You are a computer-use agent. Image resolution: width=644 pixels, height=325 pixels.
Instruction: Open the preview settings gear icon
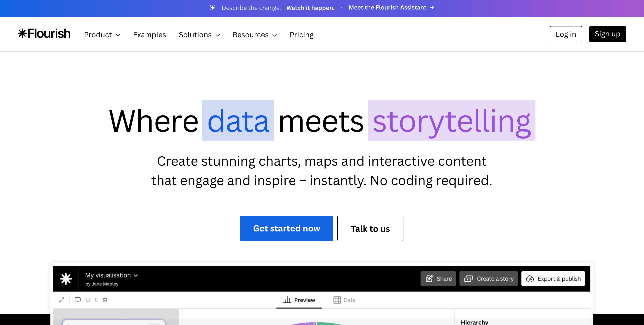click(105, 300)
